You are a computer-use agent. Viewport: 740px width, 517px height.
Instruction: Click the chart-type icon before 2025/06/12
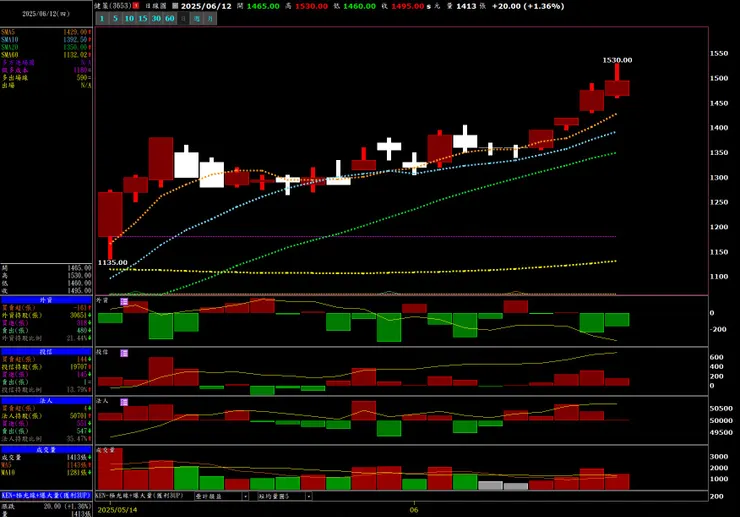coord(175,6)
